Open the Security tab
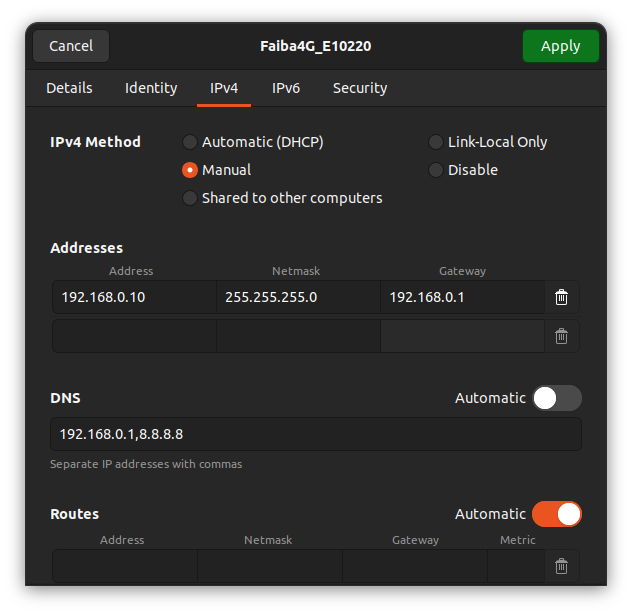The image size is (632, 614). (360, 88)
